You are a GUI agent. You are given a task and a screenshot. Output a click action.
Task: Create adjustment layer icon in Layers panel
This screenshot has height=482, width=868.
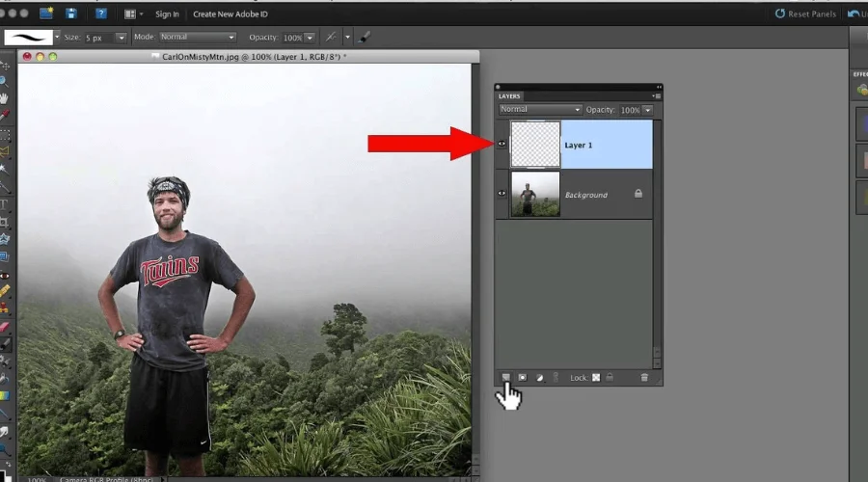539,378
